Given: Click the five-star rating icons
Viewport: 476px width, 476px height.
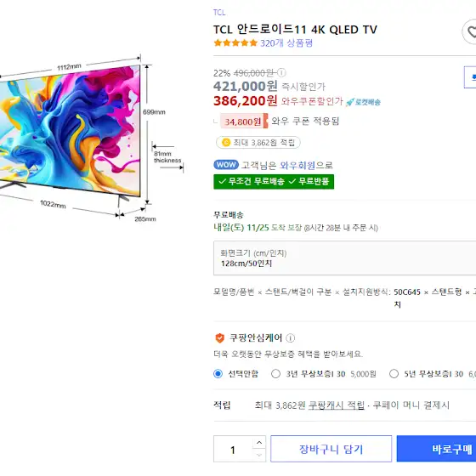Looking at the screenshot, I should coord(235,42).
